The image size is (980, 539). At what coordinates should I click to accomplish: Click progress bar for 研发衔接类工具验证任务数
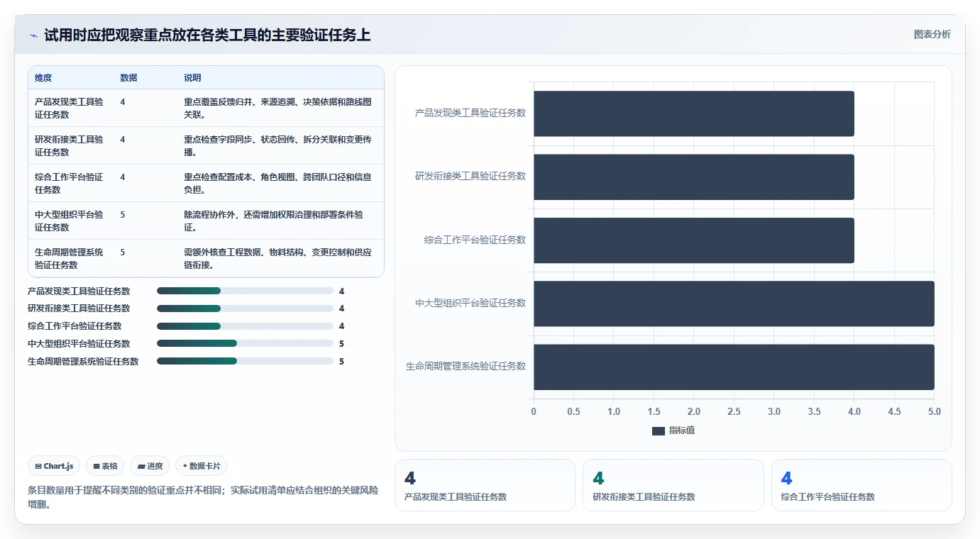(245, 309)
